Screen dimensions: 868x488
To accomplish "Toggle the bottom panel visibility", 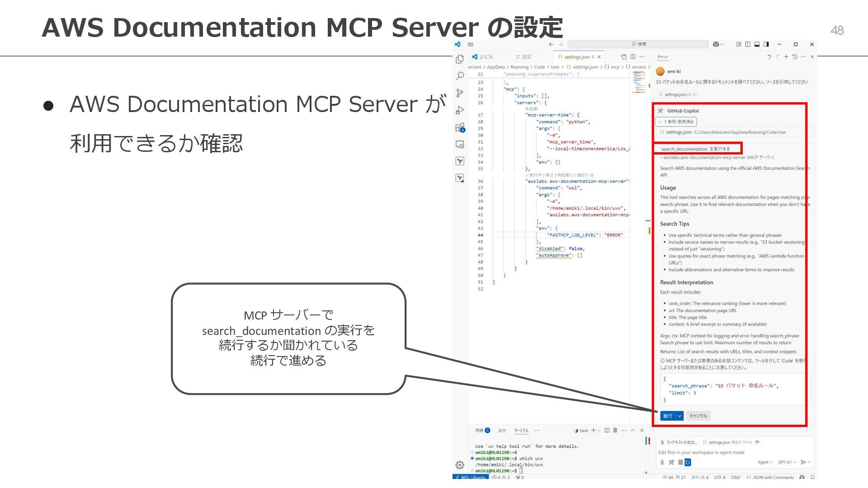I will coord(757,44).
